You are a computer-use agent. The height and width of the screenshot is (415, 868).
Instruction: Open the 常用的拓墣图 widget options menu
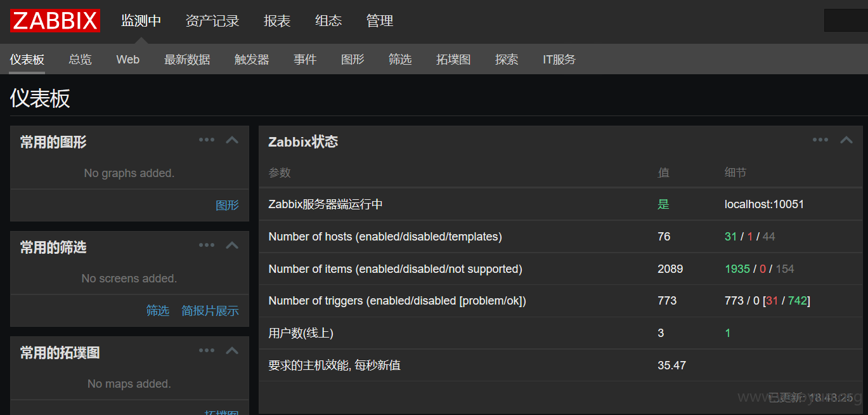click(x=207, y=350)
